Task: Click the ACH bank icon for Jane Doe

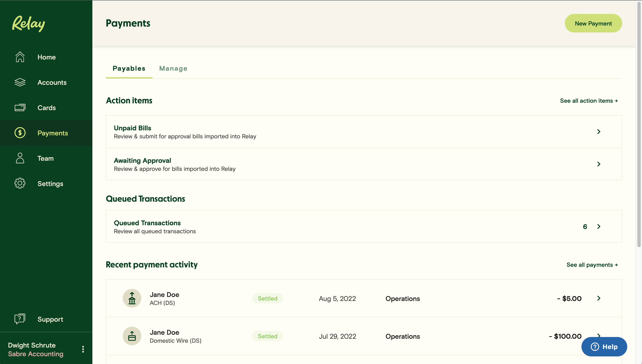Action: (132, 298)
